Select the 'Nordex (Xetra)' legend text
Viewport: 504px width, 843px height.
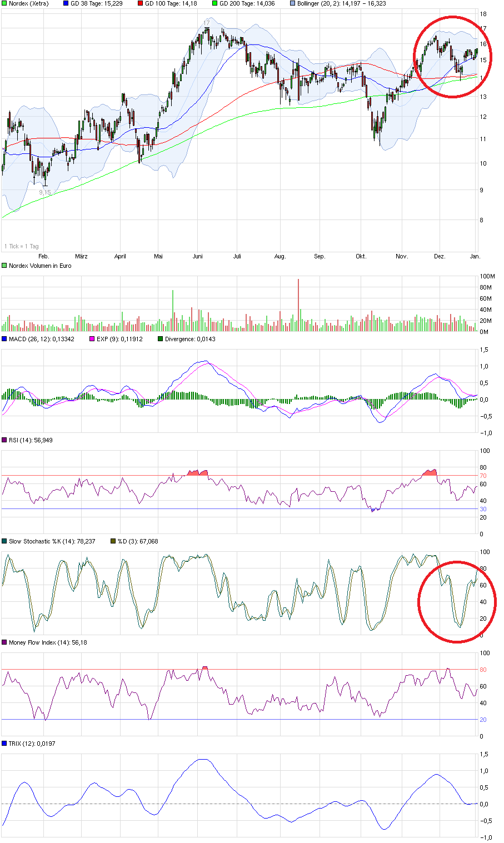point(29,3)
